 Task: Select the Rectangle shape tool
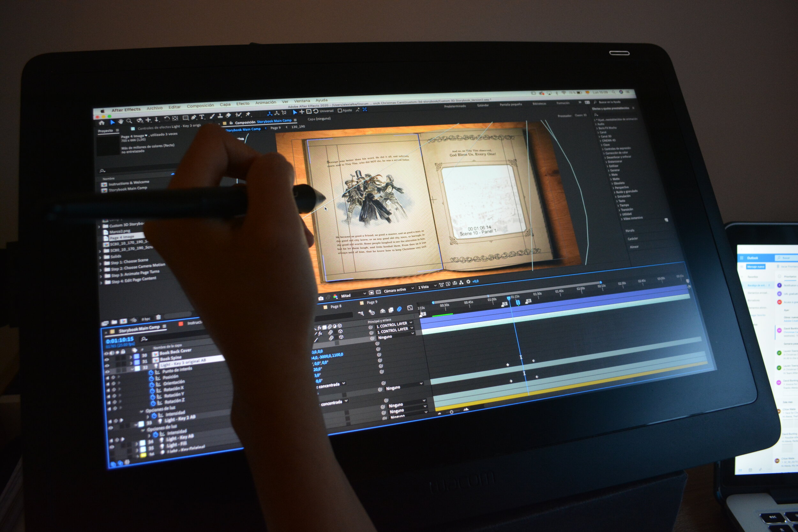point(185,118)
